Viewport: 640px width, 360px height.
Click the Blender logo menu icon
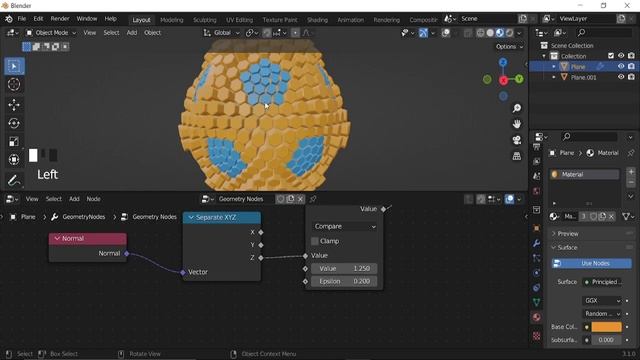(x=9, y=19)
